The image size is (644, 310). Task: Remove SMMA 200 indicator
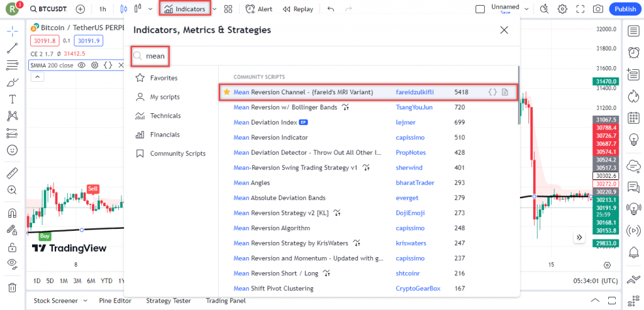tap(121, 65)
